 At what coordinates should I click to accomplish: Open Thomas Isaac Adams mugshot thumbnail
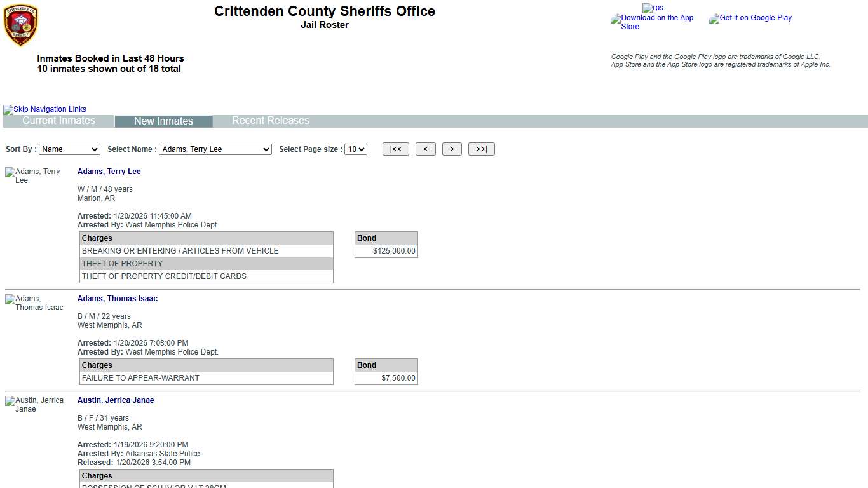(x=34, y=303)
